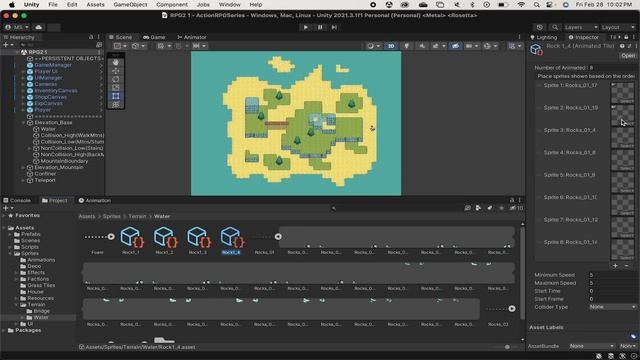
Task: Open the Window menu
Action: (229, 4)
